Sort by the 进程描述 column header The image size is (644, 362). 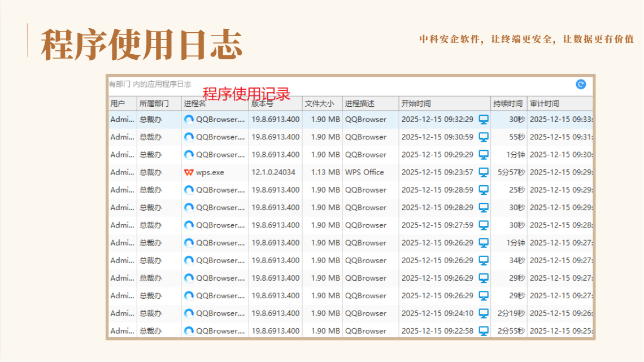(371, 103)
